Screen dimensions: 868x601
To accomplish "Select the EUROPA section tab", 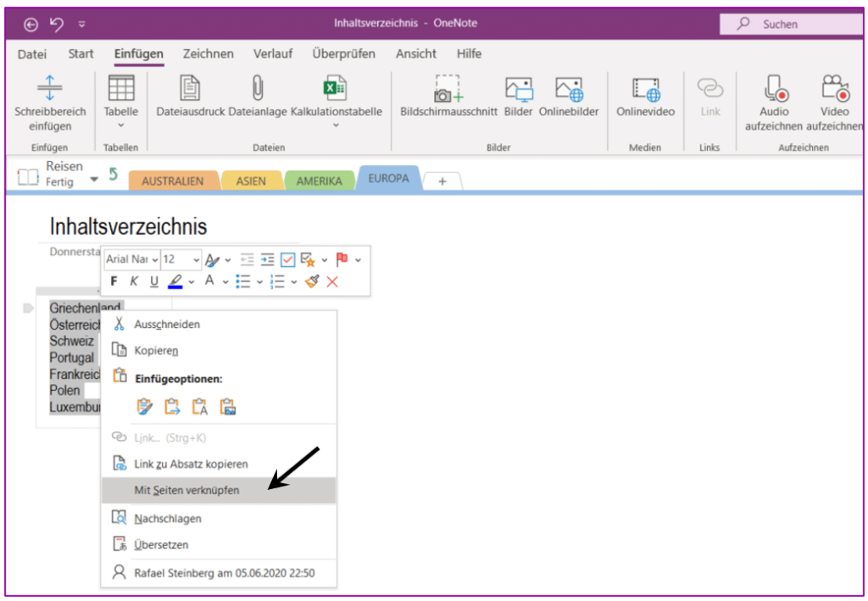I will coord(388,178).
